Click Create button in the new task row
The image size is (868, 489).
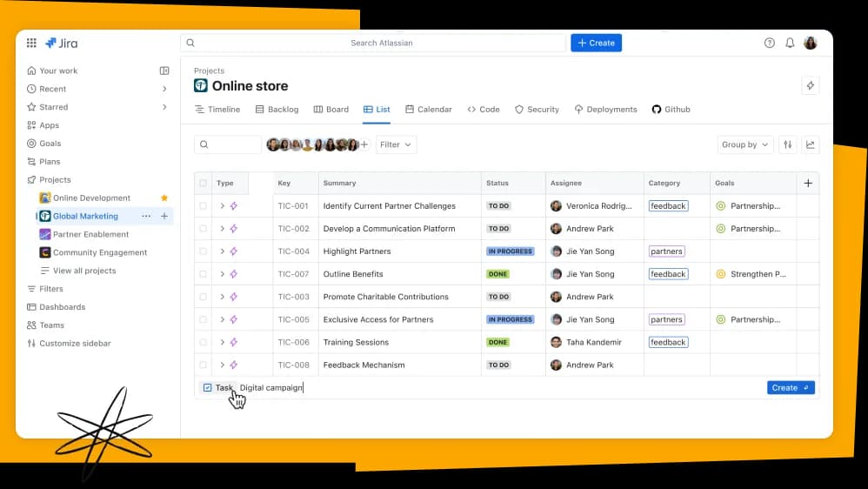(x=791, y=388)
